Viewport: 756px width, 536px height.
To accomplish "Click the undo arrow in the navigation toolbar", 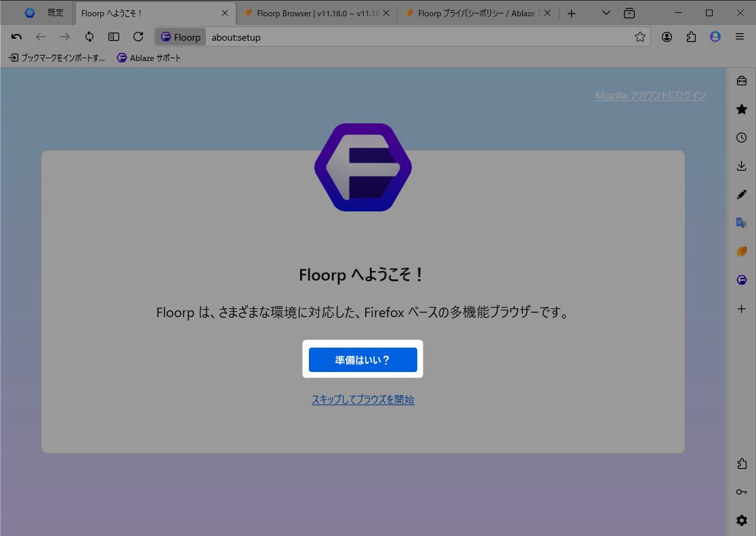I will pyautogui.click(x=16, y=37).
